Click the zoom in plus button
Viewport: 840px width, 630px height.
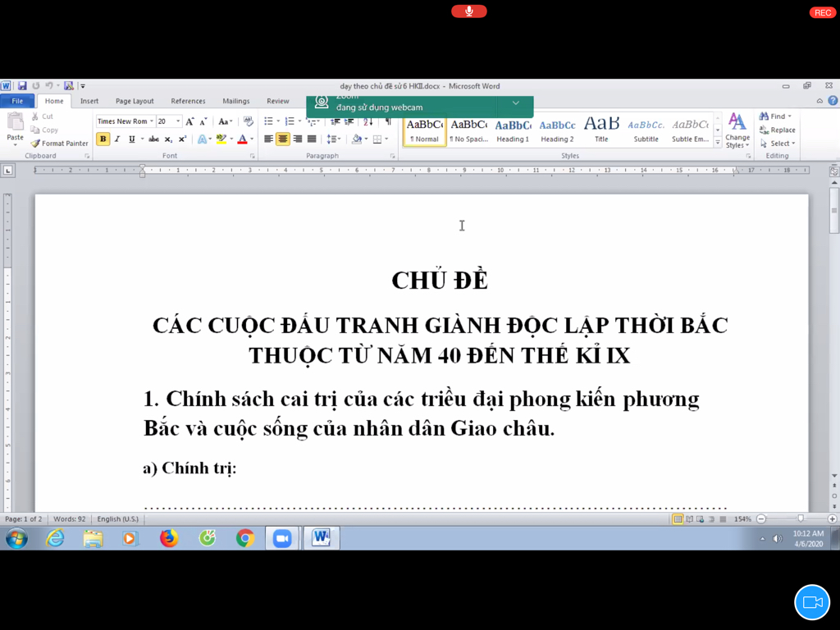click(832, 518)
